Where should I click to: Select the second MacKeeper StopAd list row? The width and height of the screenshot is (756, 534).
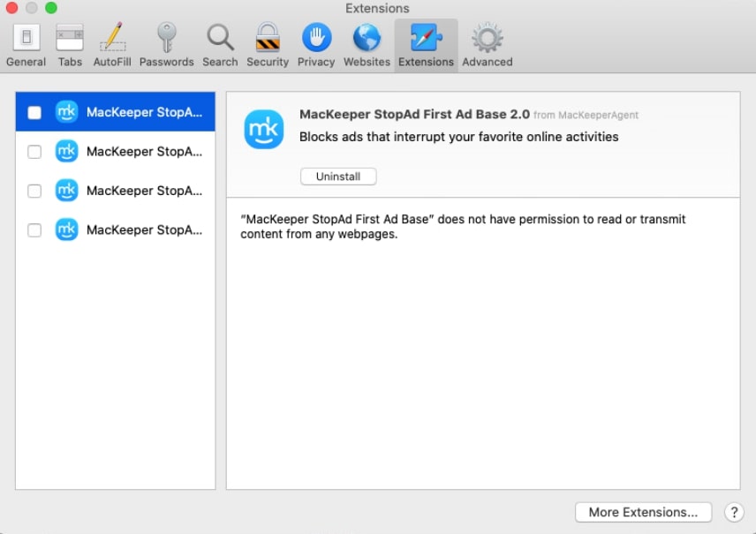point(115,151)
